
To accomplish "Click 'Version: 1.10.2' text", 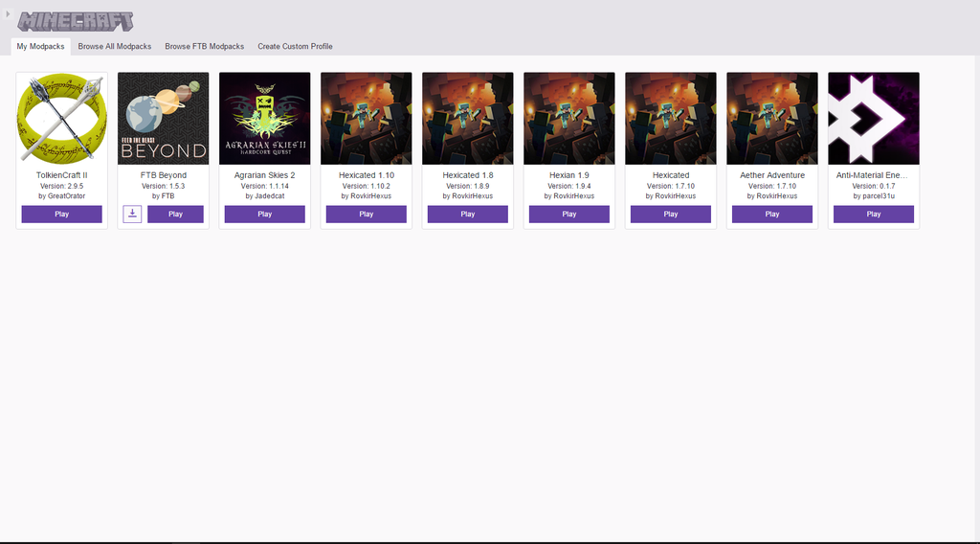I will 367,187.
